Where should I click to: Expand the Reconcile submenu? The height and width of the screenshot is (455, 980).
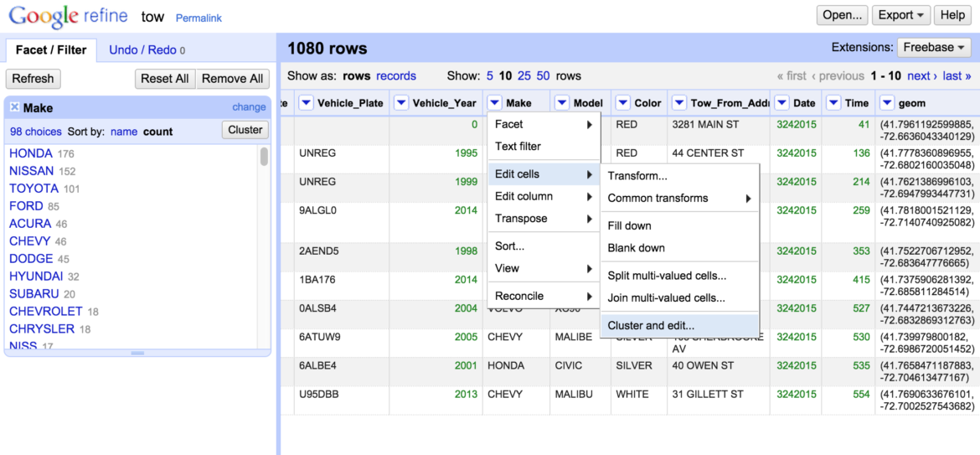[x=544, y=297]
